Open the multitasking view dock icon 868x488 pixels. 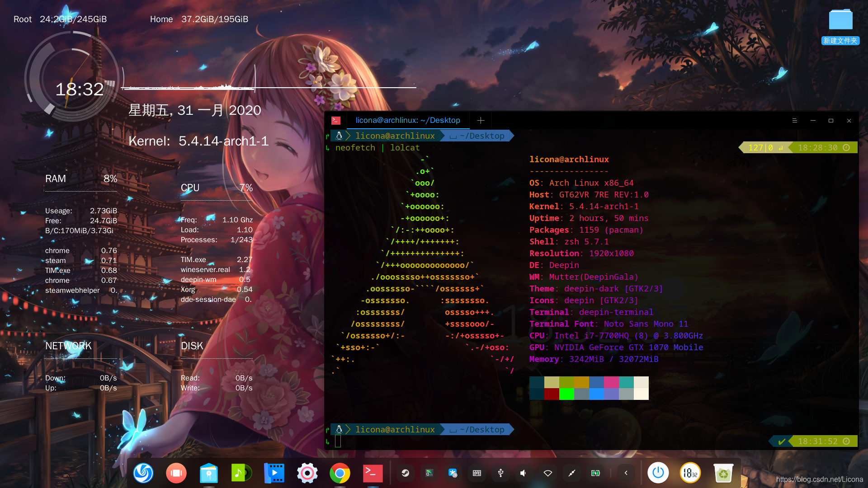(176, 473)
